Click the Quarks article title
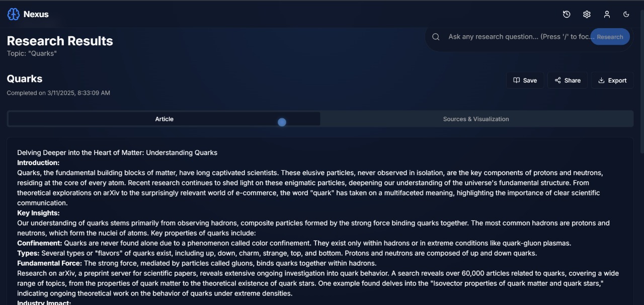 tap(25, 79)
